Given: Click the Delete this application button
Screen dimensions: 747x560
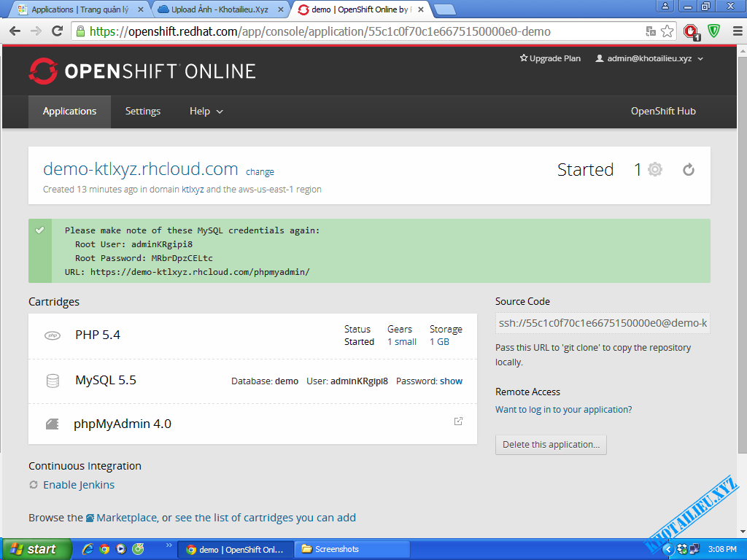Looking at the screenshot, I should point(551,445).
